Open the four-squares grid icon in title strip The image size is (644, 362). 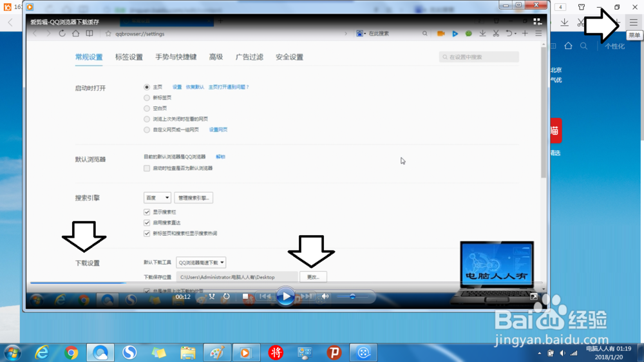pos(537,21)
